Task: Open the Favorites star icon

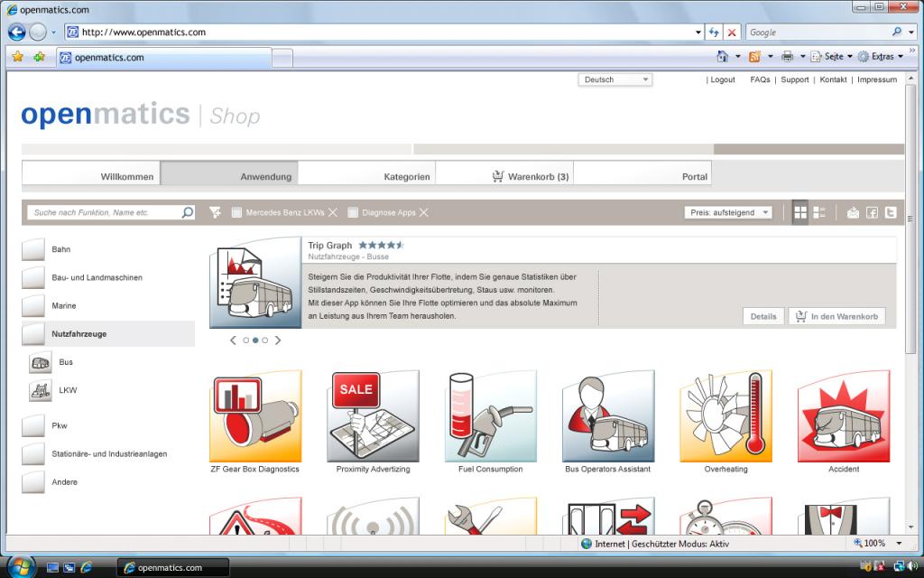Action: (18, 57)
